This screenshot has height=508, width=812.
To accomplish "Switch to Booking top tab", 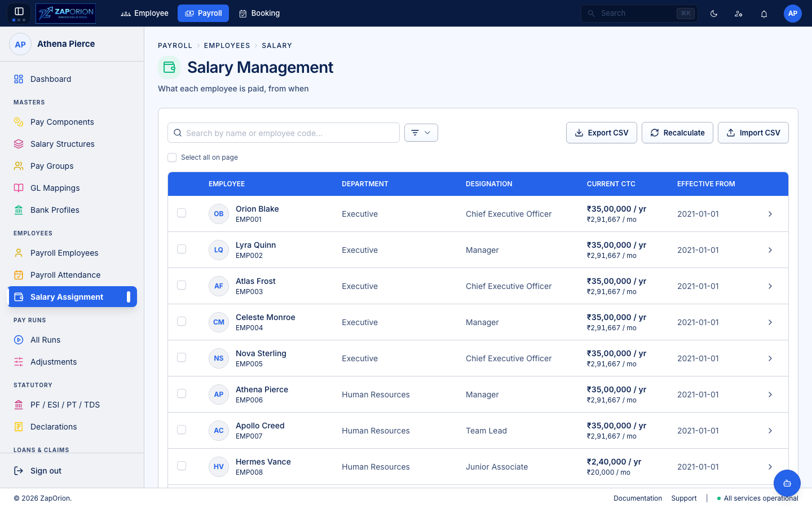I will 259,13.
